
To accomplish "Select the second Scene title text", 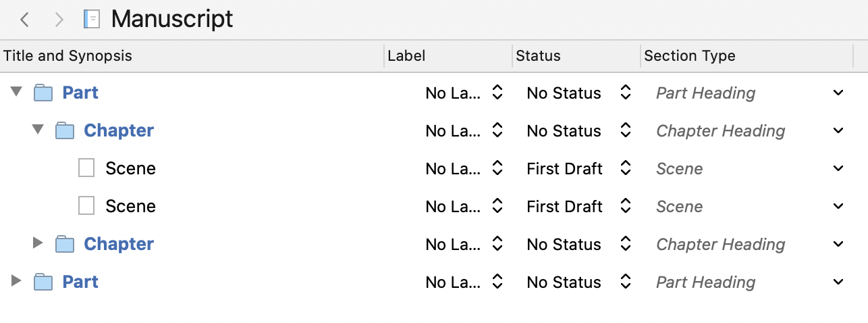I will tap(131, 206).
